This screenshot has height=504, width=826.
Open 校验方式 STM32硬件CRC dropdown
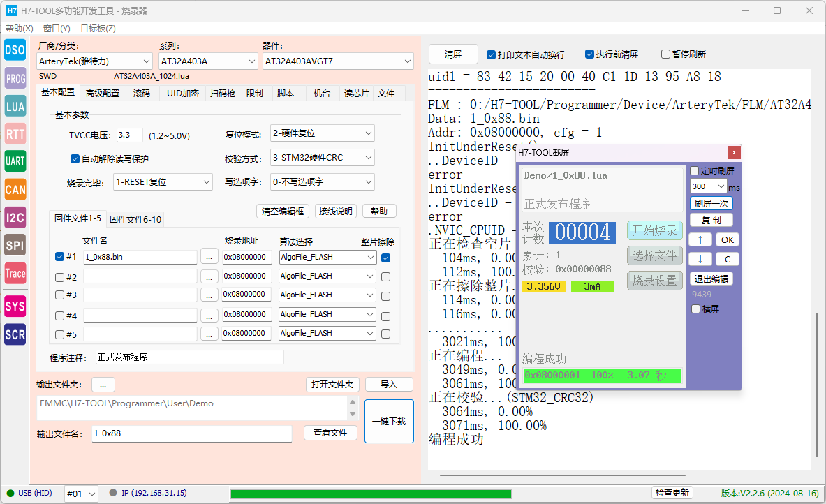pyautogui.click(x=323, y=158)
